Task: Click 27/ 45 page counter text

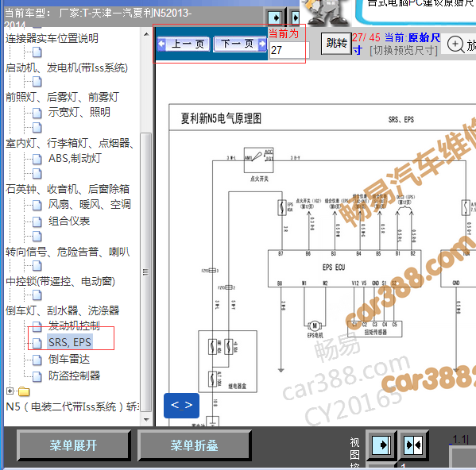Action: (x=366, y=37)
